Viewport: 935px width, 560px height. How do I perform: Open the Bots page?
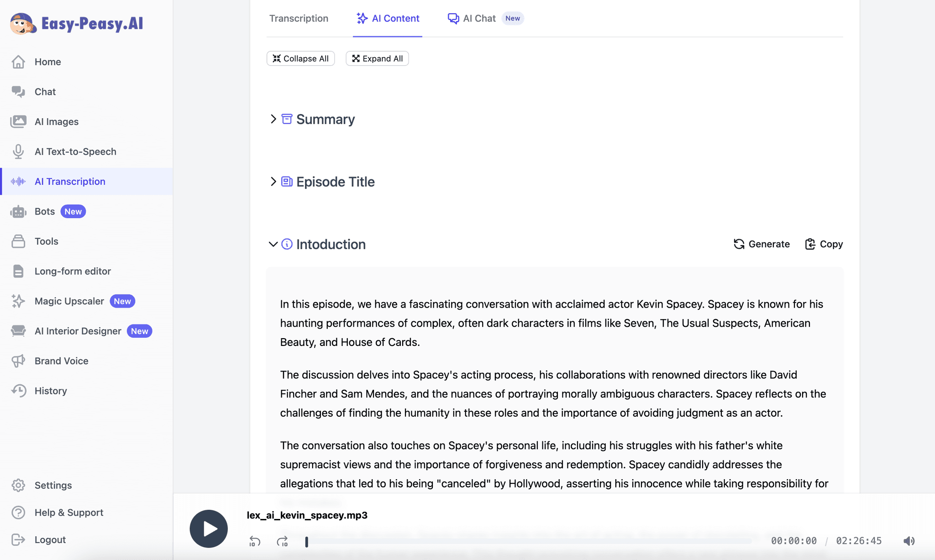pos(44,211)
